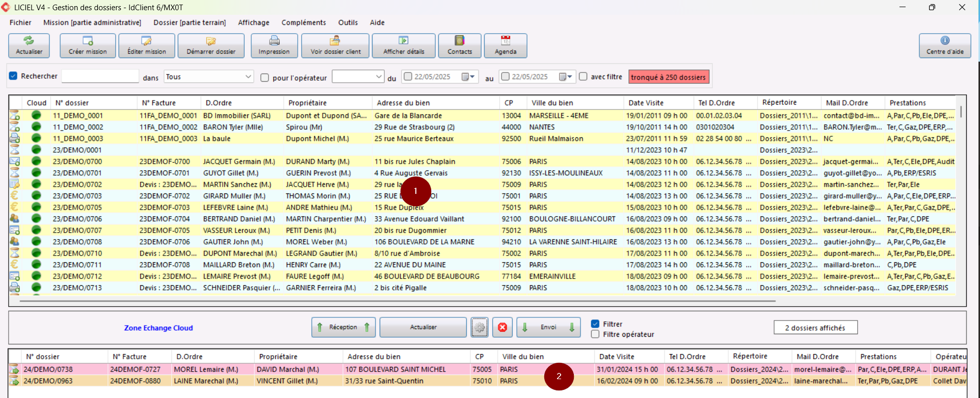Open the operator selection dropdown
The height and width of the screenshot is (398, 980).
tap(379, 77)
